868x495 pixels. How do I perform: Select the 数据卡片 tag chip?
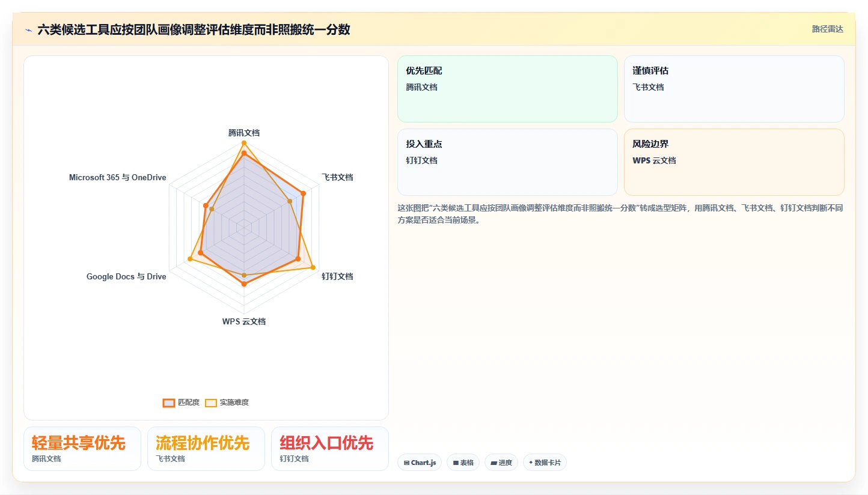click(x=545, y=463)
